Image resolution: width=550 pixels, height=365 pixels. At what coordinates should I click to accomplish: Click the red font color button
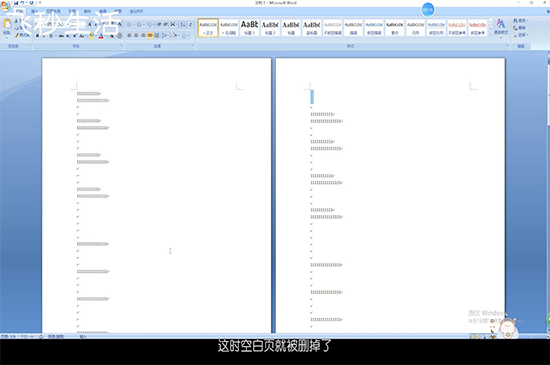pos(101,36)
